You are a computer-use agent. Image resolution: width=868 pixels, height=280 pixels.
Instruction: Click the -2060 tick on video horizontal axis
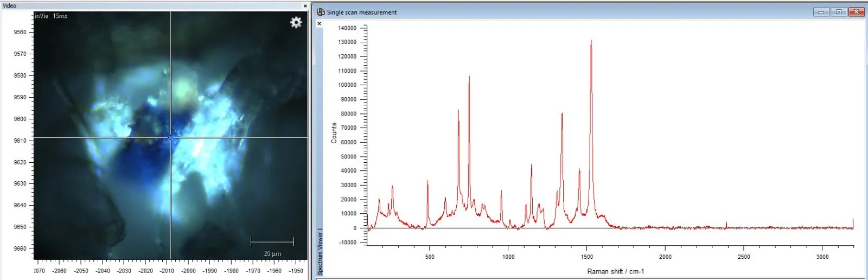tap(60, 271)
